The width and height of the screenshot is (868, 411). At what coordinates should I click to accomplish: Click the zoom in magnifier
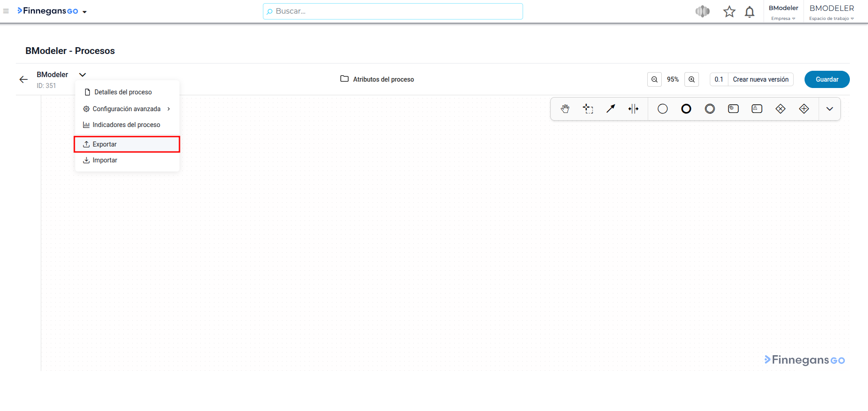692,79
